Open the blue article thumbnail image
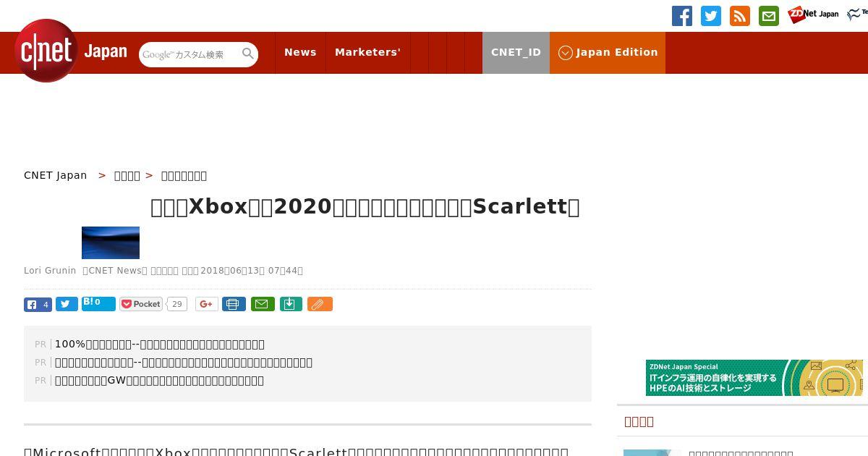This screenshot has height=456, width=868. click(x=111, y=242)
